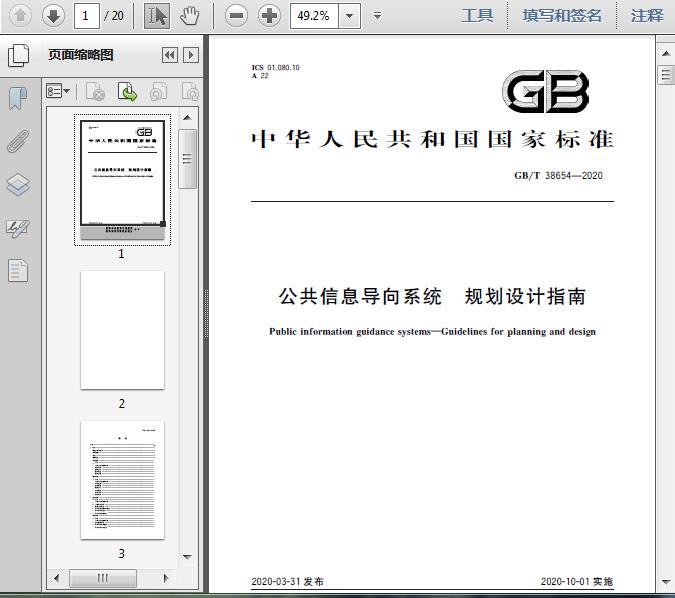Click the 49.2% zoom level field
This screenshot has width=675, height=598.
tap(314, 16)
